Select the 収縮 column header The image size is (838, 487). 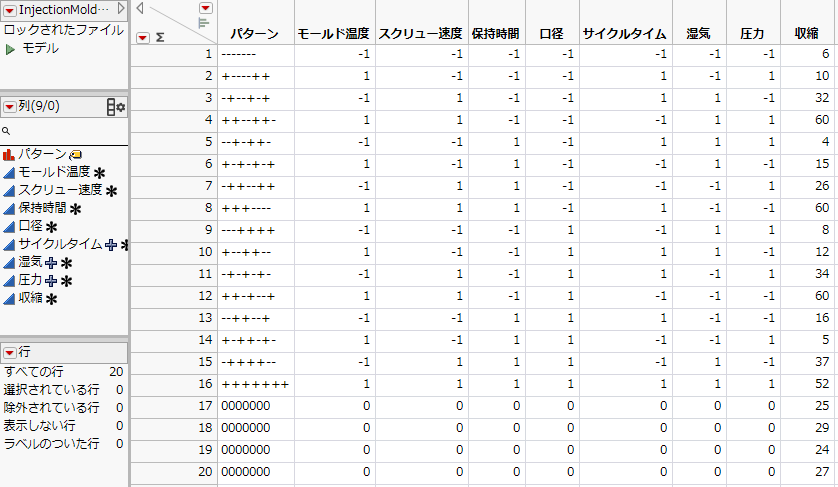(807, 34)
